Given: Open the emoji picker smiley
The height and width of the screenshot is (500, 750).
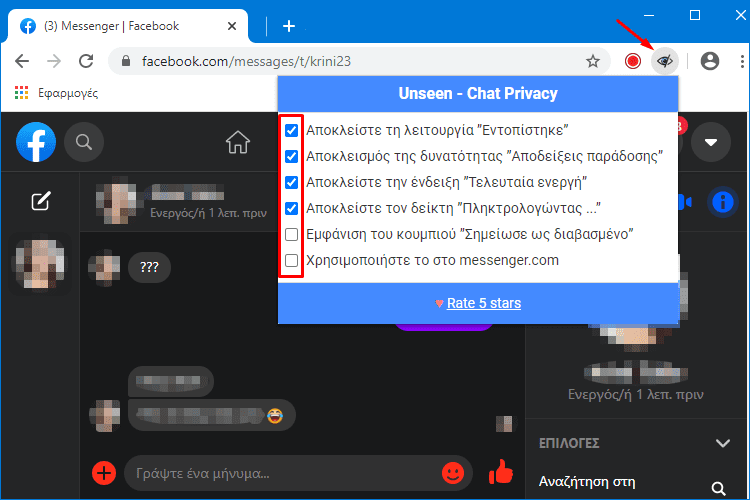Looking at the screenshot, I should click(x=452, y=473).
